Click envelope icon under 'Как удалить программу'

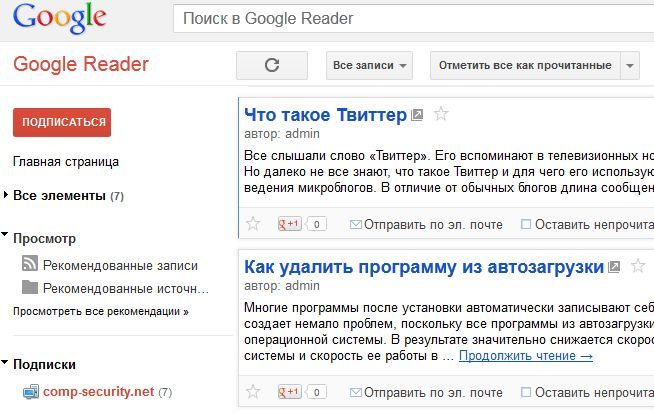[355, 393]
